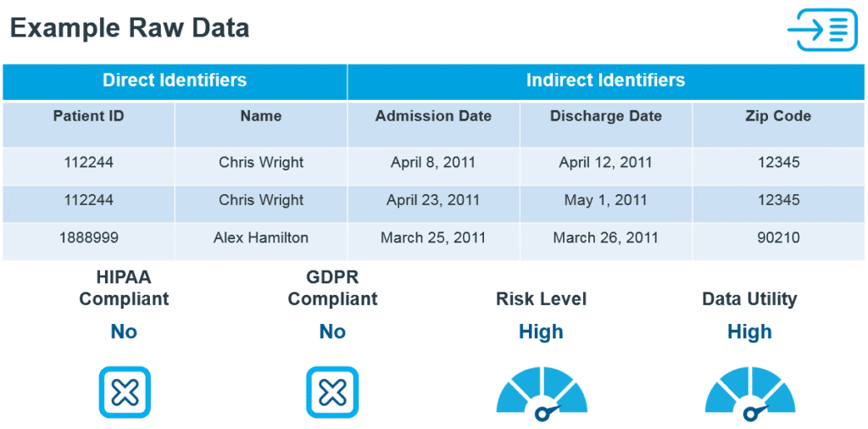This screenshot has width=868, height=429.
Task: Click the 90210 zip code cell
Action: point(778,238)
